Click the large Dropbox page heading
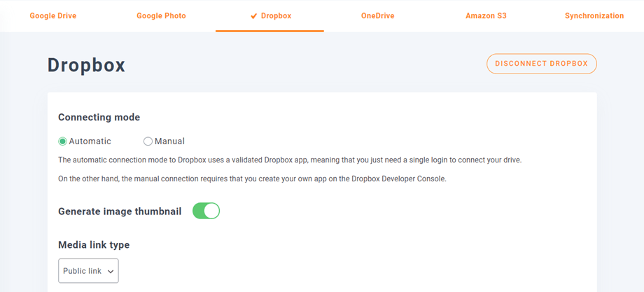The width and height of the screenshot is (644, 292). tap(86, 65)
